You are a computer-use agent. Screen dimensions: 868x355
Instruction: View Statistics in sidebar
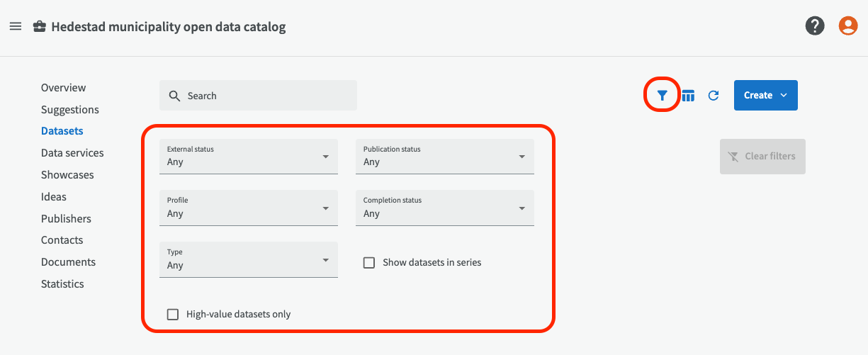62,284
